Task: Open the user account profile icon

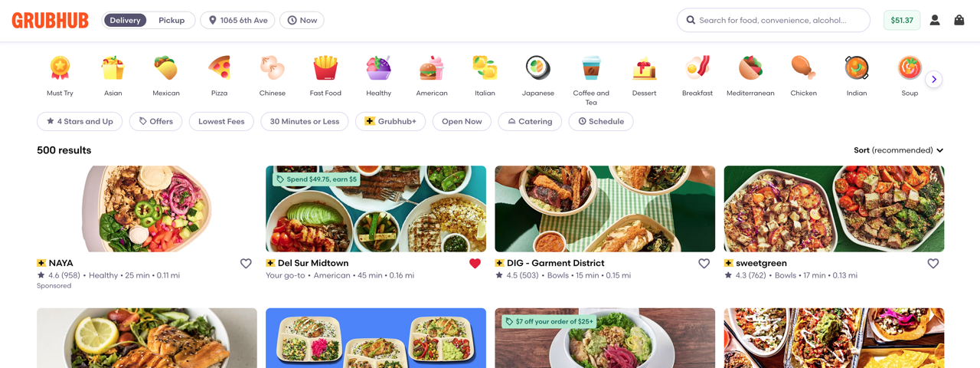Action: (x=935, y=21)
